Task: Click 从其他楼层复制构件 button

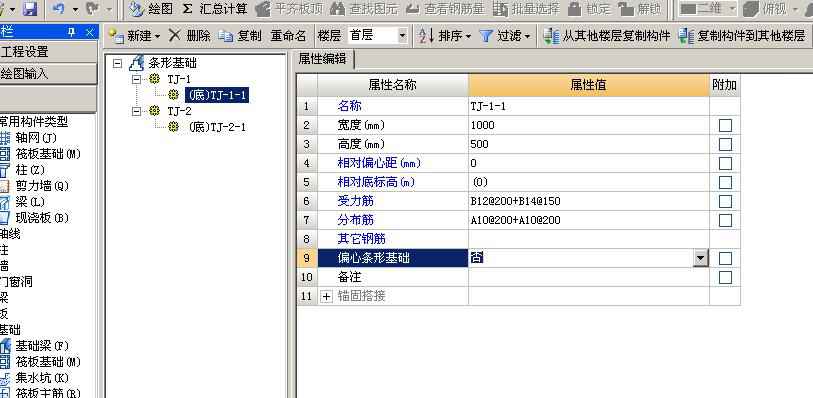Action: click(607, 36)
